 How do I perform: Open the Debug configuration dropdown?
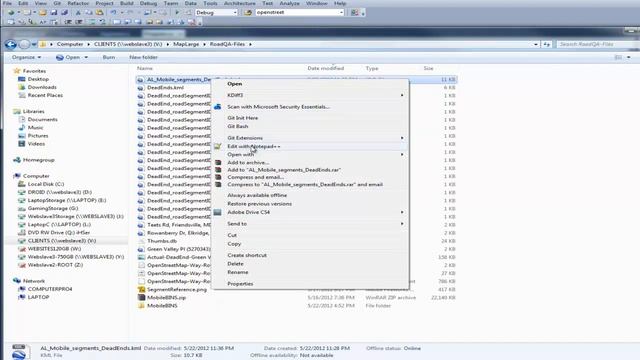tap(235, 13)
